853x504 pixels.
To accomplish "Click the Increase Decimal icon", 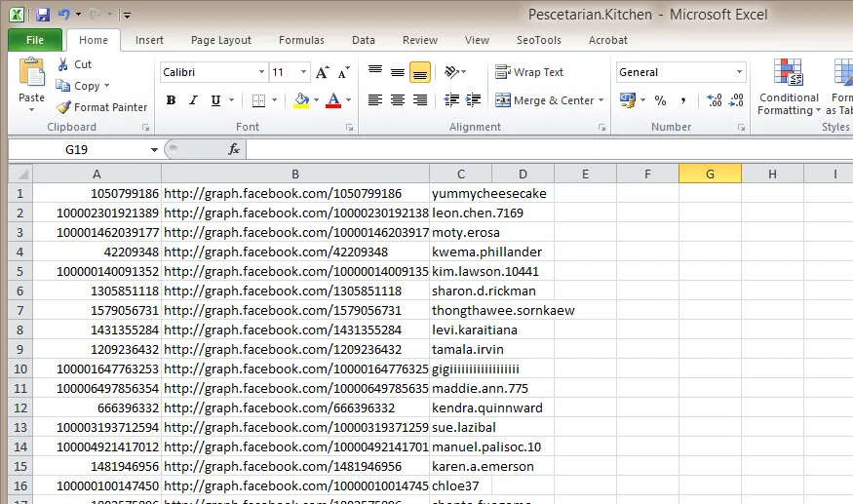I will tap(714, 100).
